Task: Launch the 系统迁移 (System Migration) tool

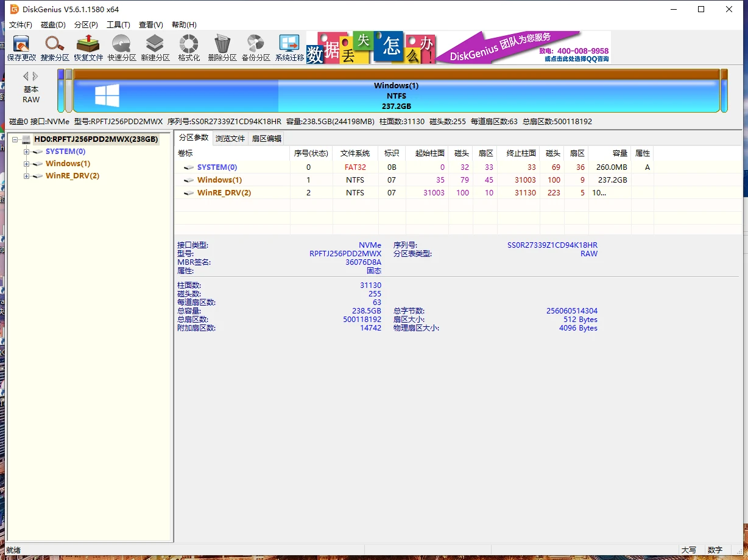Action: [289, 48]
